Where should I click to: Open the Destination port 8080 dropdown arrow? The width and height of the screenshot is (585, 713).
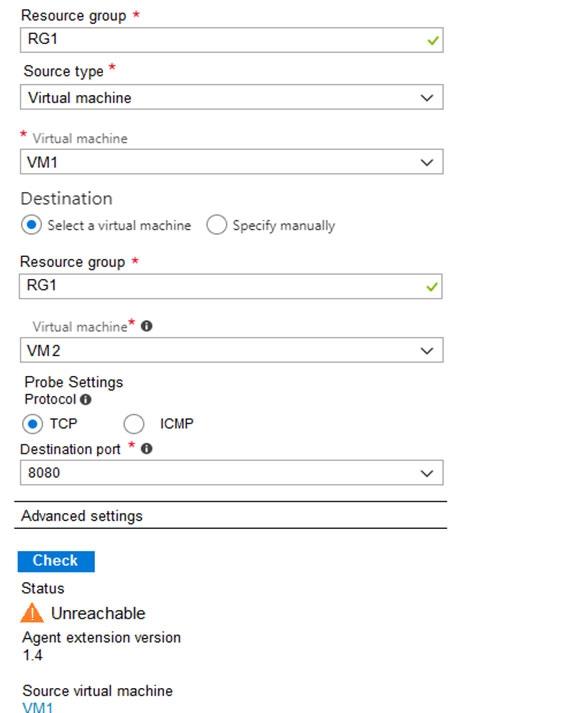pos(426,473)
